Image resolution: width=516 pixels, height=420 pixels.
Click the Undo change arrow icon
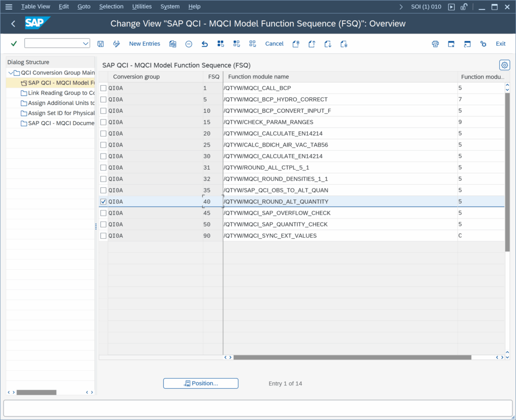pos(205,44)
